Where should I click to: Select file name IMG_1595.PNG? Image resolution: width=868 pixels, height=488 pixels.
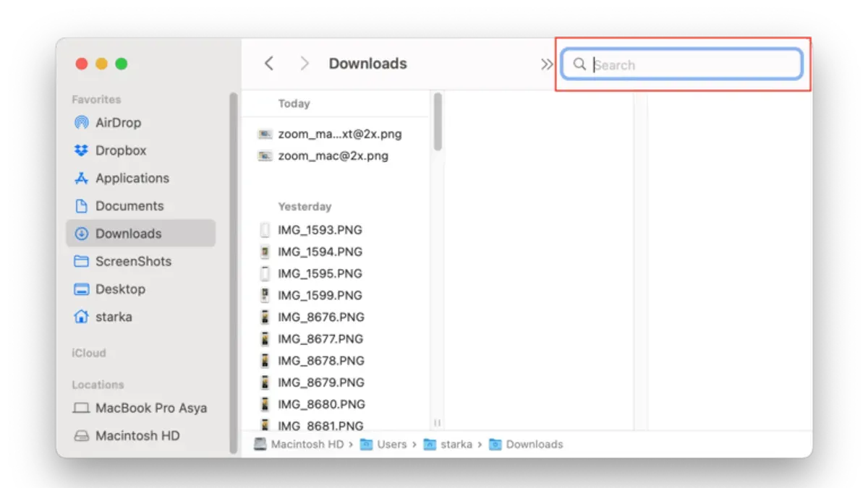tap(320, 273)
